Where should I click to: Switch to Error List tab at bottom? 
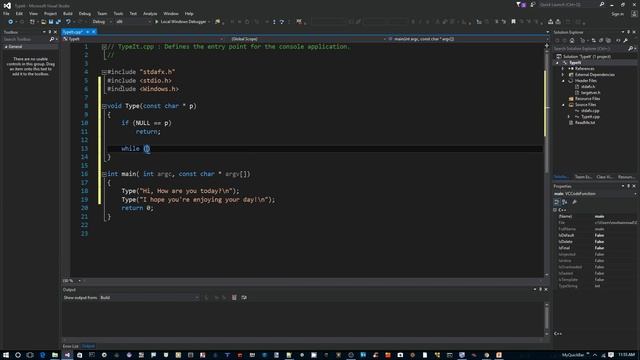point(71,346)
